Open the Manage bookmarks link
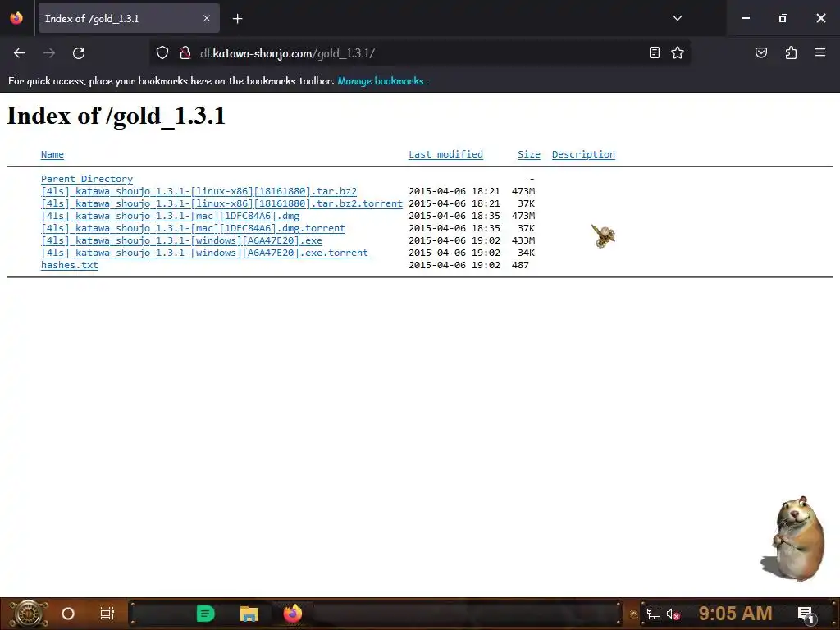Image resolution: width=840 pixels, height=630 pixels. [384, 81]
